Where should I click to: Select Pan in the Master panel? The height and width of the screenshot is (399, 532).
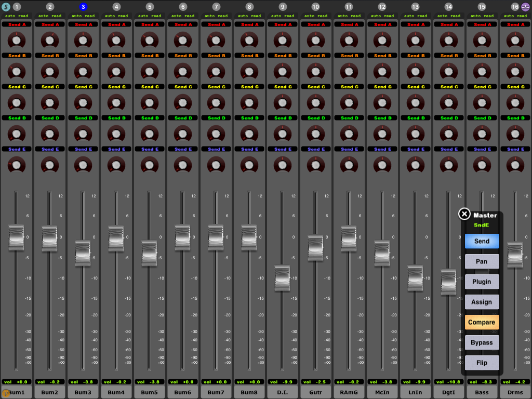pyautogui.click(x=482, y=261)
